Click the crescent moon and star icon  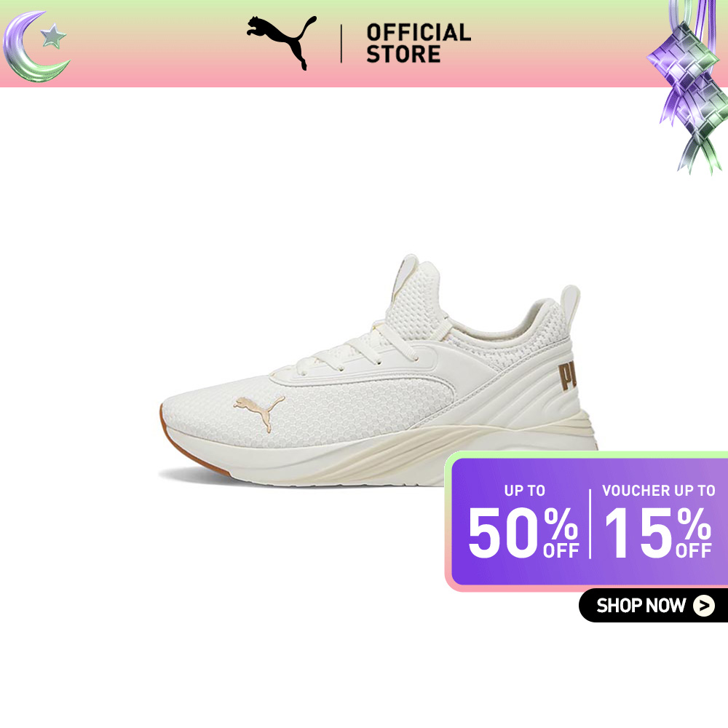pyautogui.click(x=36, y=47)
